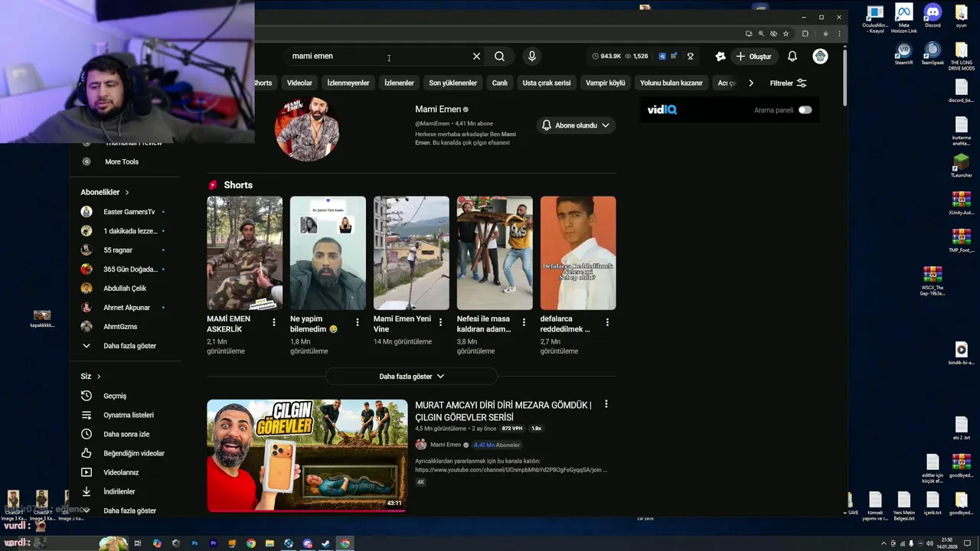Open SteamVR desktop shortcut
Viewport: 980px width, 551px height.
click(x=904, y=54)
